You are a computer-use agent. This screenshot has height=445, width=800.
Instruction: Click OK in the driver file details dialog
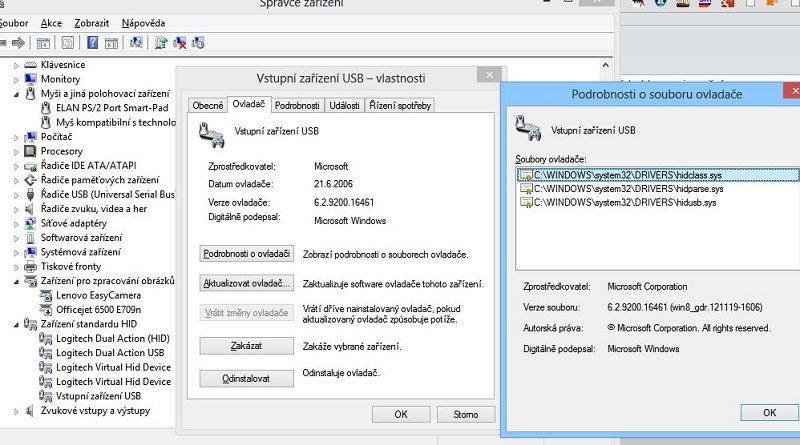pyautogui.click(x=769, y=412)
